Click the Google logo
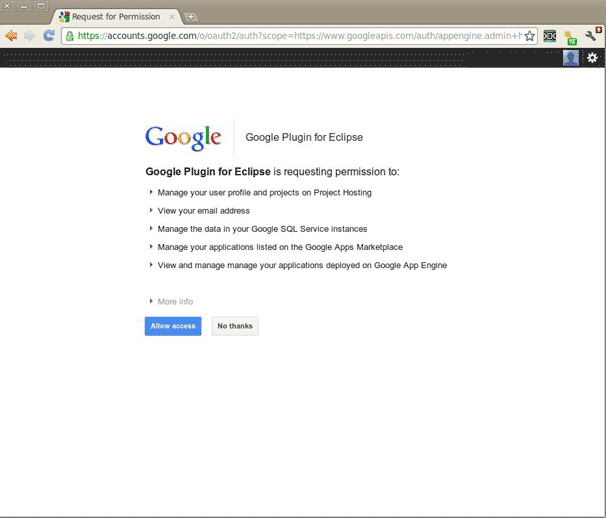Image resolution: width=606 pixels, height=518 pixels. 183,138
